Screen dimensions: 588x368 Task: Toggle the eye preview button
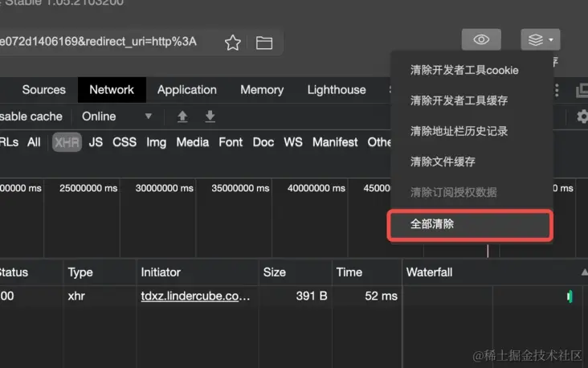[x=481, y=39]
